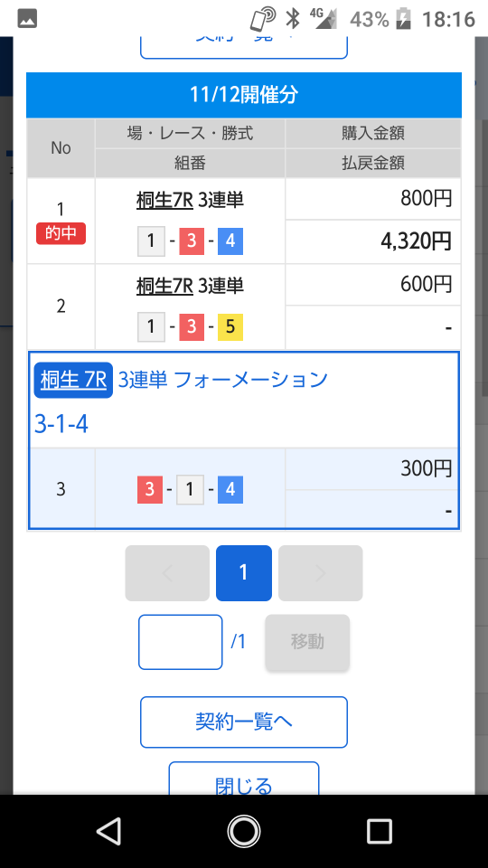Open the 桐生7R link in row 1

[164, 200]
